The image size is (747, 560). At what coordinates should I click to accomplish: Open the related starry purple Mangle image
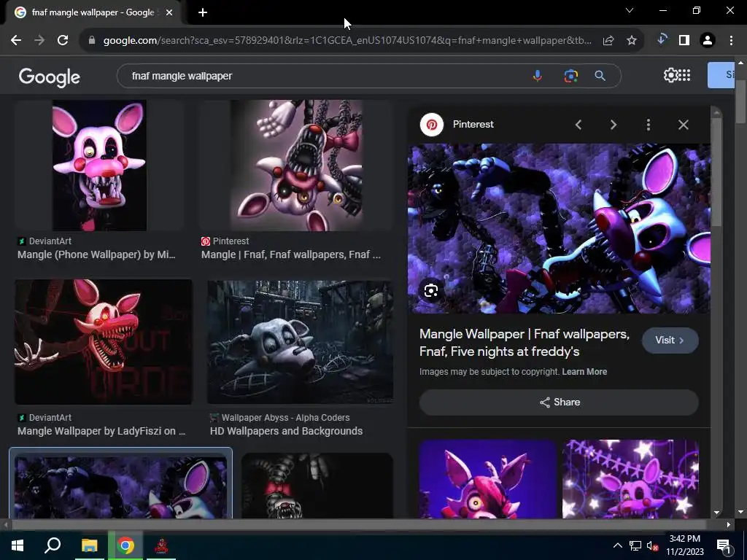[631, 478]
